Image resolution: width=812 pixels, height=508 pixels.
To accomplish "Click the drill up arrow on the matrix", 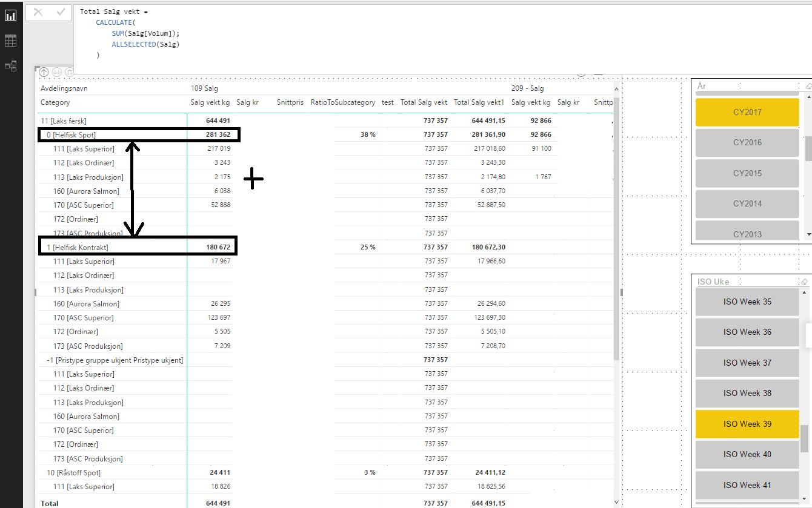I will (43, 71).
